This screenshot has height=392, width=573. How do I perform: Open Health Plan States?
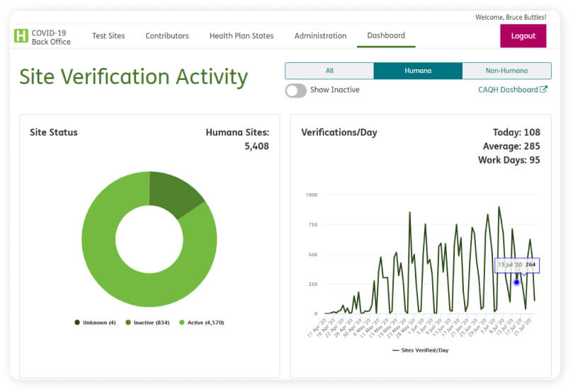[242, 36]
